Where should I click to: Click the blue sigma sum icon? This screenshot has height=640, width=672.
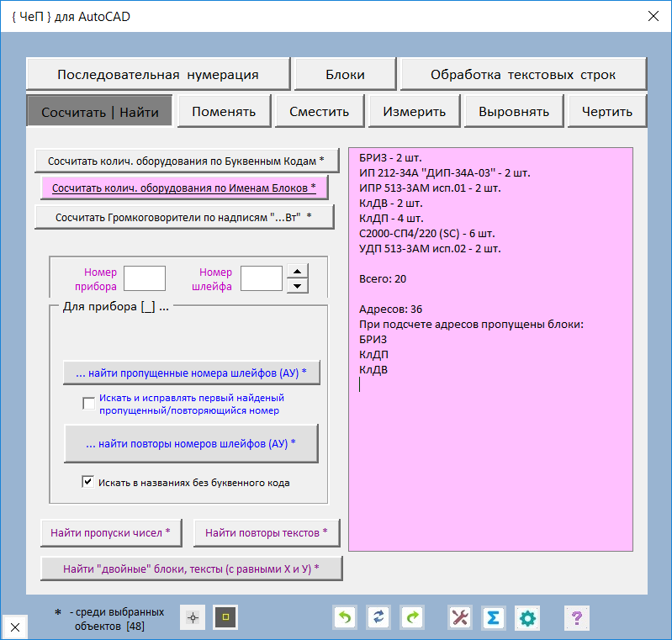click(494, 618)
